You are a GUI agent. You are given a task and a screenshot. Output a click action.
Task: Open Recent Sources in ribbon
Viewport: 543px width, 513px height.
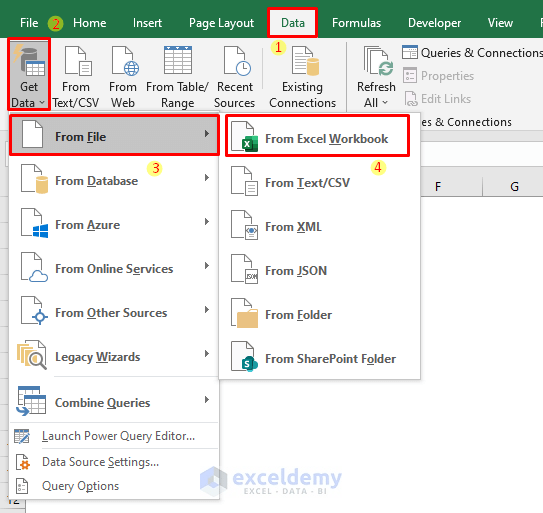click(234, 77)
